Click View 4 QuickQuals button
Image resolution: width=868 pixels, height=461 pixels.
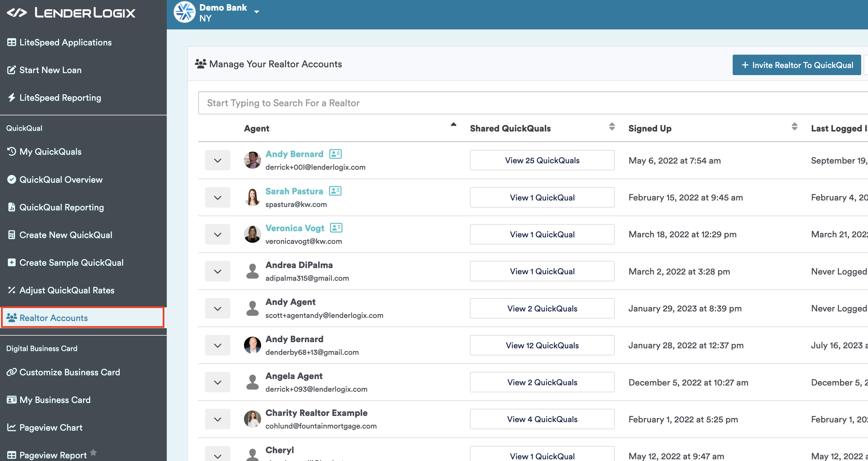[542, 419]
